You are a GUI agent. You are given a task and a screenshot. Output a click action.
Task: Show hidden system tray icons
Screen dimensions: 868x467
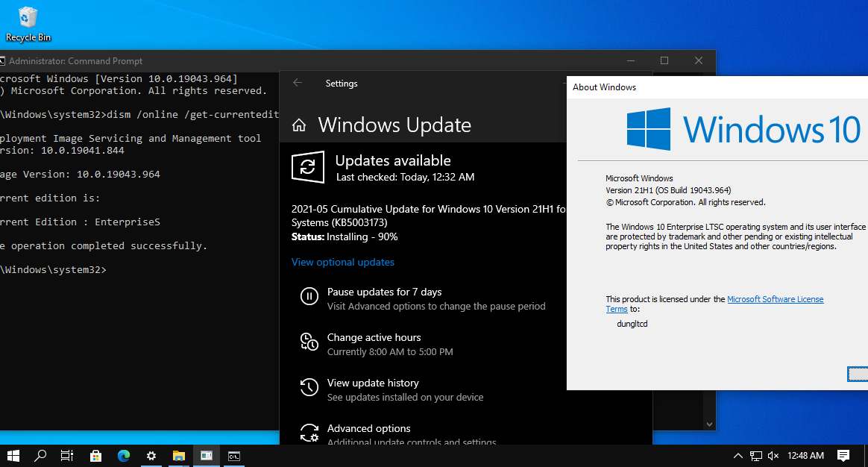coord(738,456)
